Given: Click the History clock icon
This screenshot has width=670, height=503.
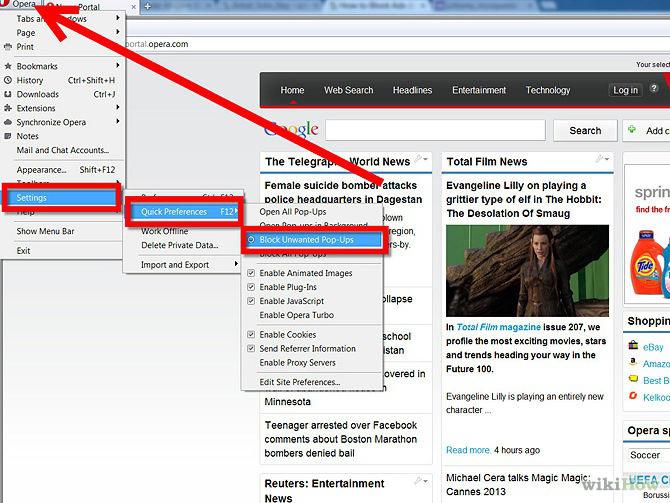Looking at the screenshot, I should (8, 80).
